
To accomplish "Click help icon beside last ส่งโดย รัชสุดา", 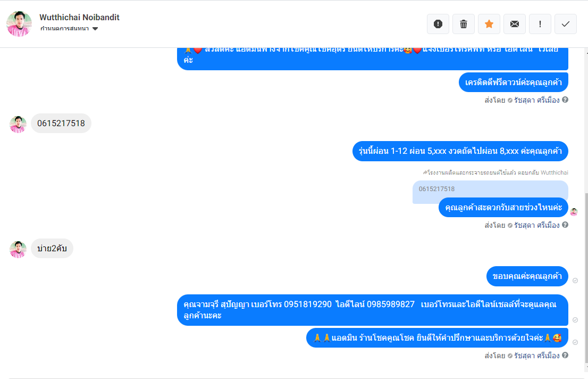I will click(565, 355).
